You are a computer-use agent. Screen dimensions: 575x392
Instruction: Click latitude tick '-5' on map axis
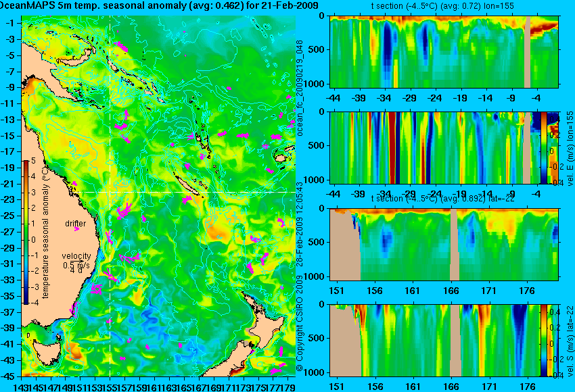coord(11,55)
